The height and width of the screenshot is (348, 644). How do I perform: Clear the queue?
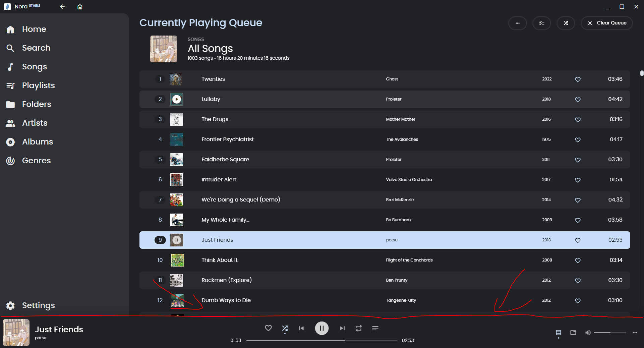tap(606, 23)
